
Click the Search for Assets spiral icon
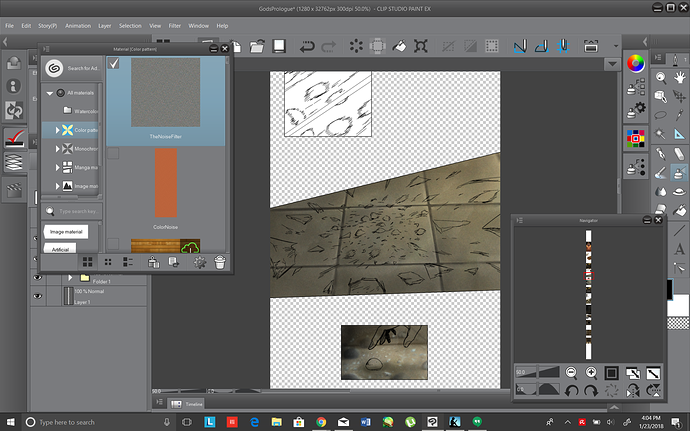tap(54, 68)
